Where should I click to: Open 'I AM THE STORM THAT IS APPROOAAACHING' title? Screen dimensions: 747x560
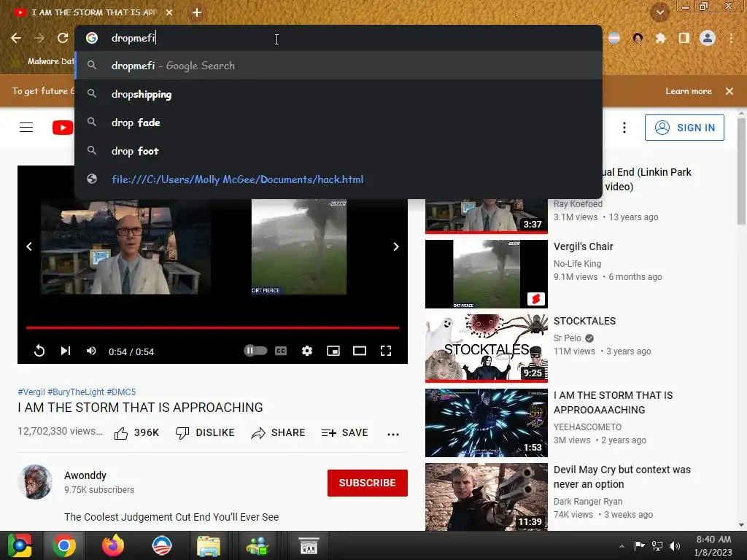[x=613, y=402]
